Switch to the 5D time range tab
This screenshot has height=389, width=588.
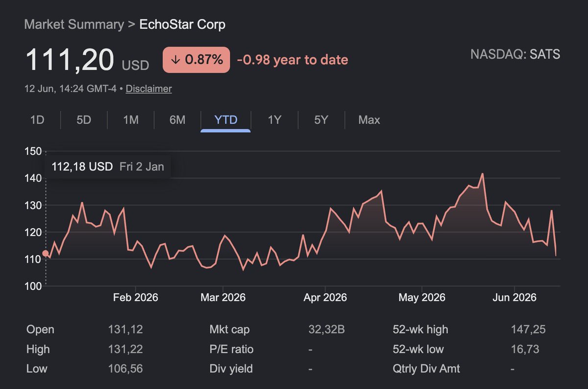[x=84, y=120]
